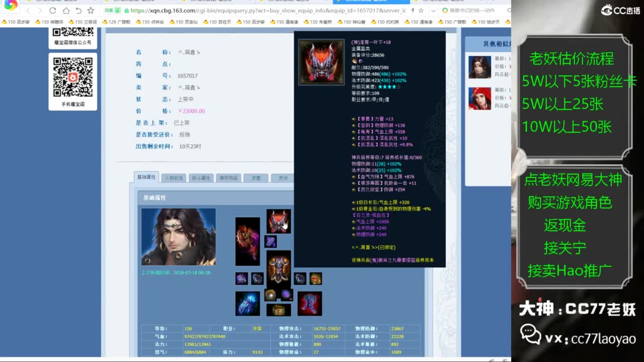This screenshot has height=362, width=644.
Task: Open the red demon helmet equipment slot
Action: pyautogui.click(x=278, y=221)
